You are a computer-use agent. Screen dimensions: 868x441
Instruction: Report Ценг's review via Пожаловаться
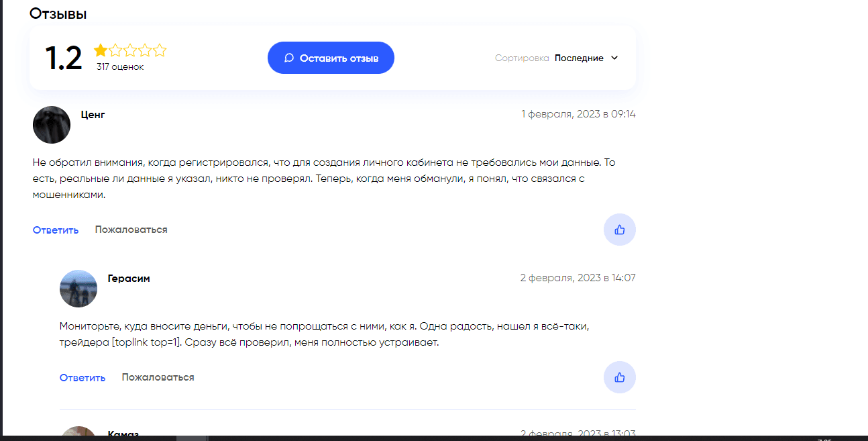(131, 230)
